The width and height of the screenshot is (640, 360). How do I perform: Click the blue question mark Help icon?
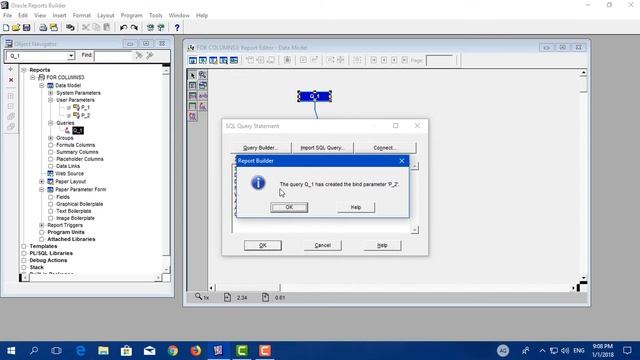pyautogui.click(x=177, y=28)
